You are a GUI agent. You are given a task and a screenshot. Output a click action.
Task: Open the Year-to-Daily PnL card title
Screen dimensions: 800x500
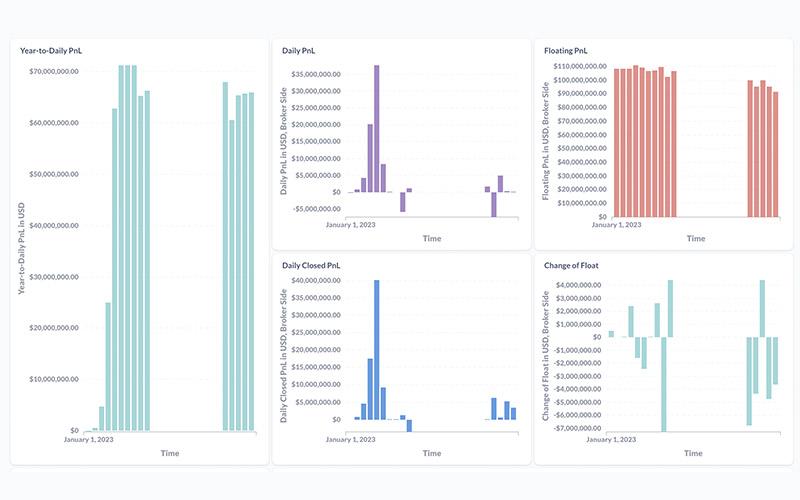click(x=51, y=51)
